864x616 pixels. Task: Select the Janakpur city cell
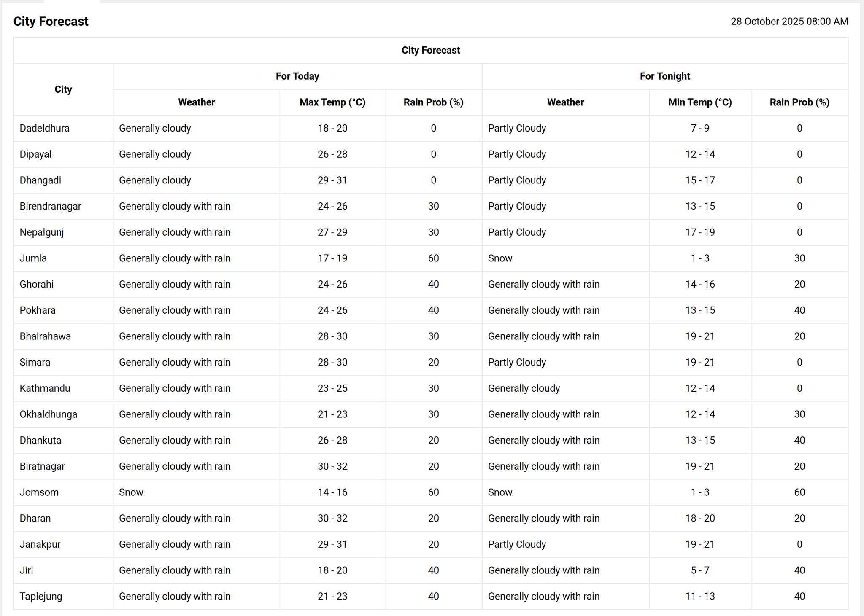point(40,544)
